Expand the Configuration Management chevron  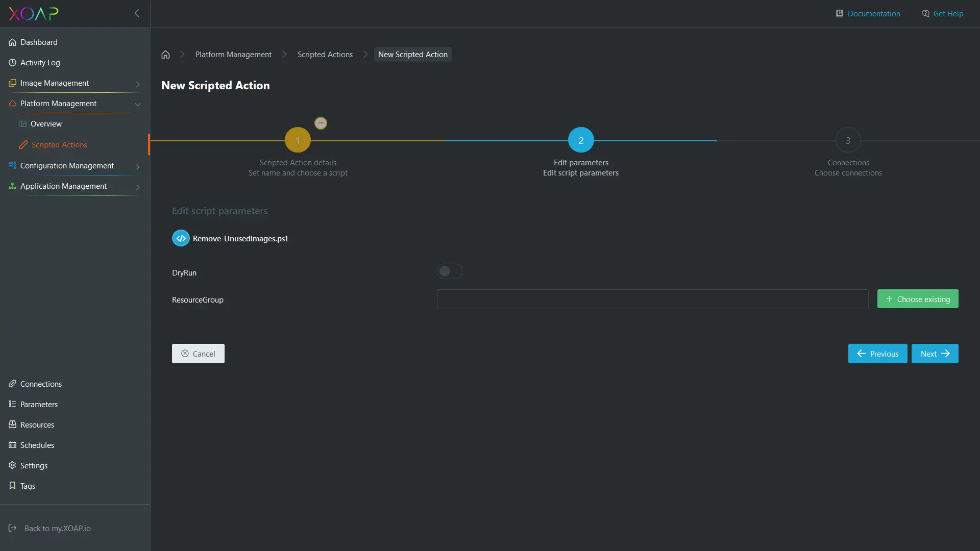(x=137, y=167)
